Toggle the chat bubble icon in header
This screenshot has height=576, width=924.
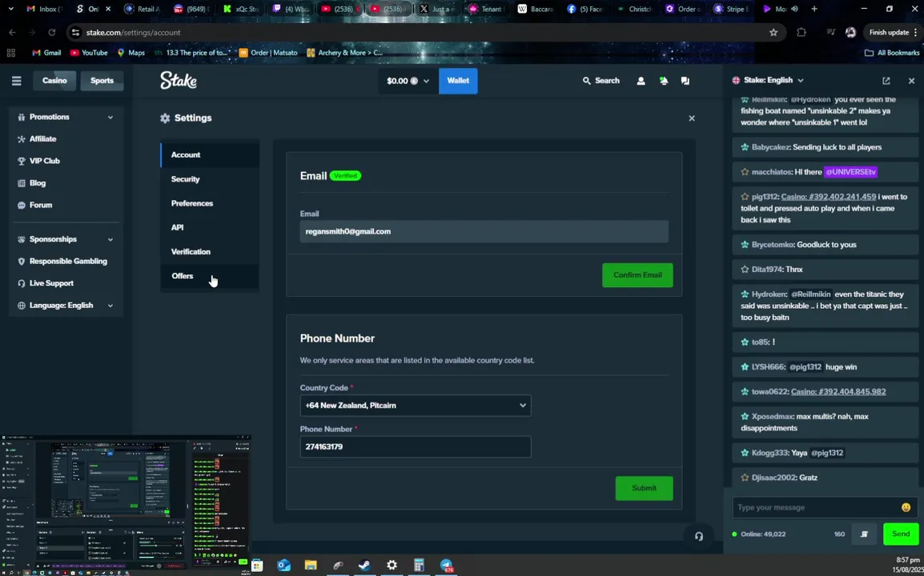(685, 81)
